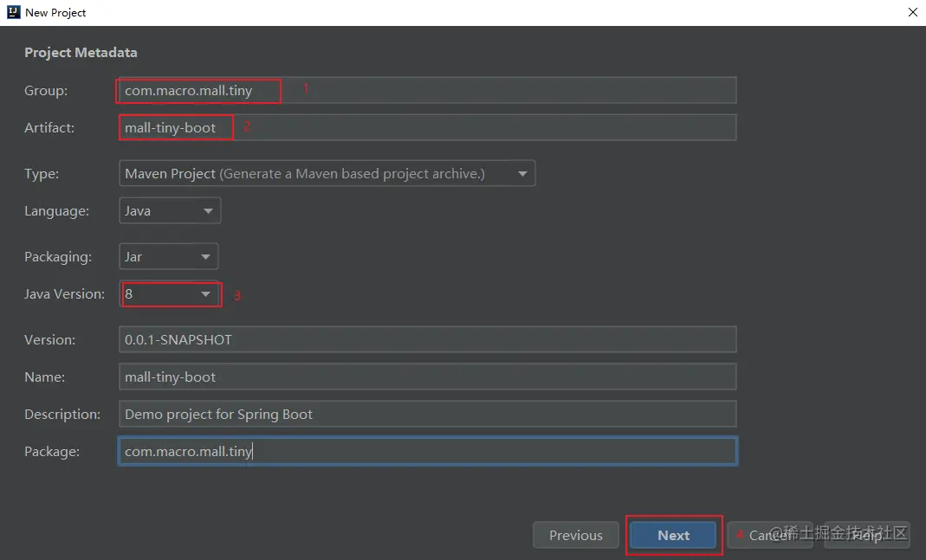Close the New Project dialog
This screenshot has height=560, width=926.
pos(912,12)
